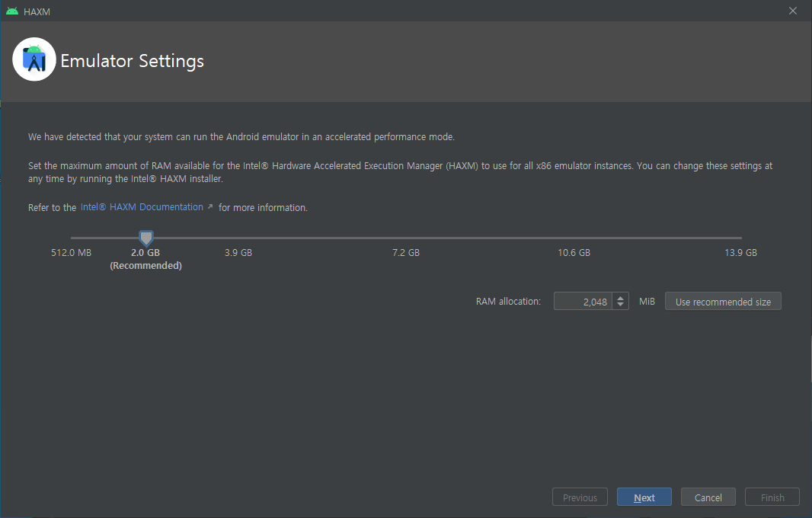Image resolution: width=812 pixels, height=518 pixels.
Task: Set the slider to the 7.2 GB mark
Action: [x=405, y=238]
